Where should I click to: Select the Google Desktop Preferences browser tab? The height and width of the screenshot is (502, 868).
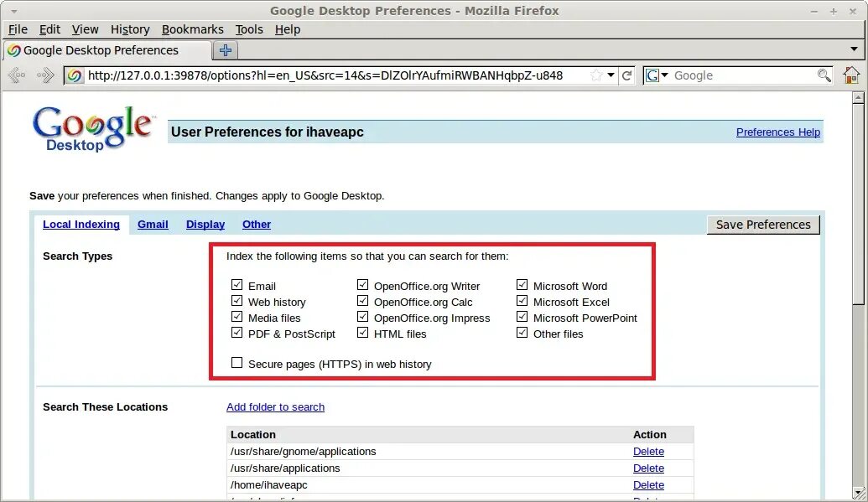[x=108, y=50]
